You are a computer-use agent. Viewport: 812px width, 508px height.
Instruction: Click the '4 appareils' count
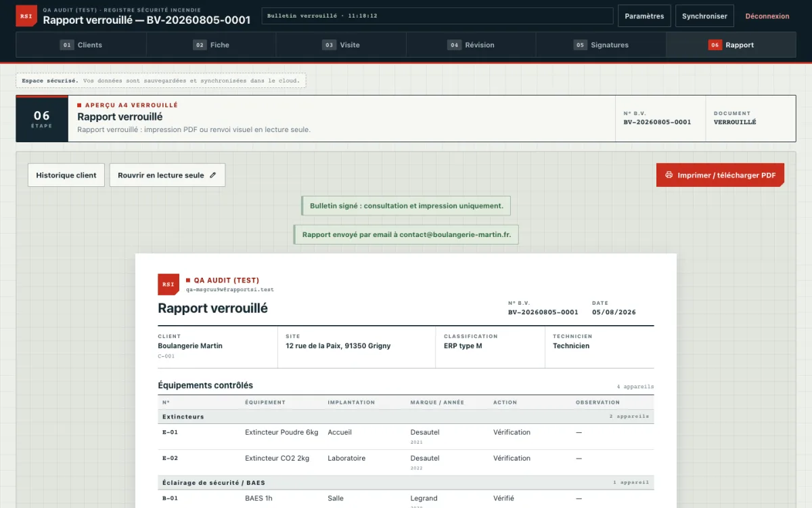pos(635,387)
